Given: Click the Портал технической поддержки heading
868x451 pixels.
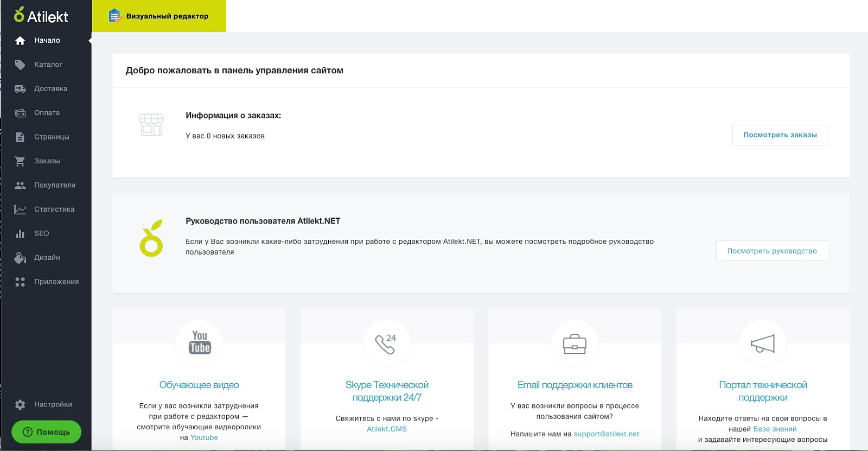Looking at the screenshot, I should click(763, 391).
